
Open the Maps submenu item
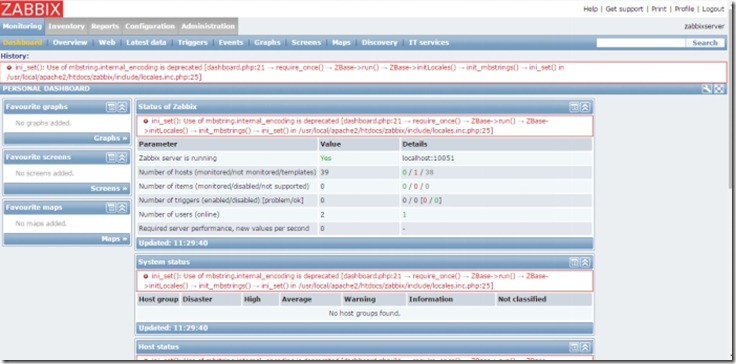[341, 42]
